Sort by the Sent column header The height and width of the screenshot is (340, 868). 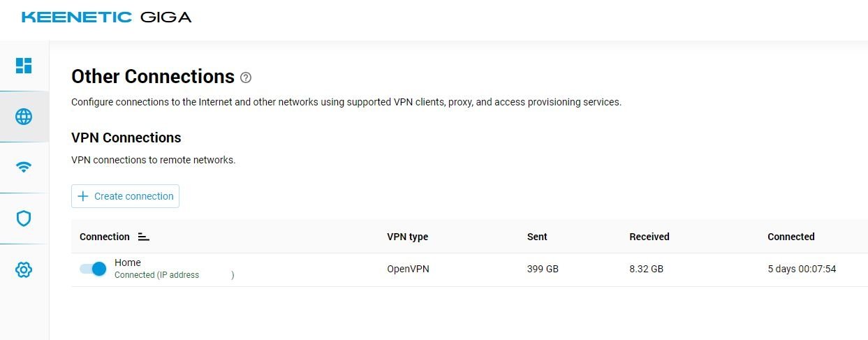coord(537,237)
